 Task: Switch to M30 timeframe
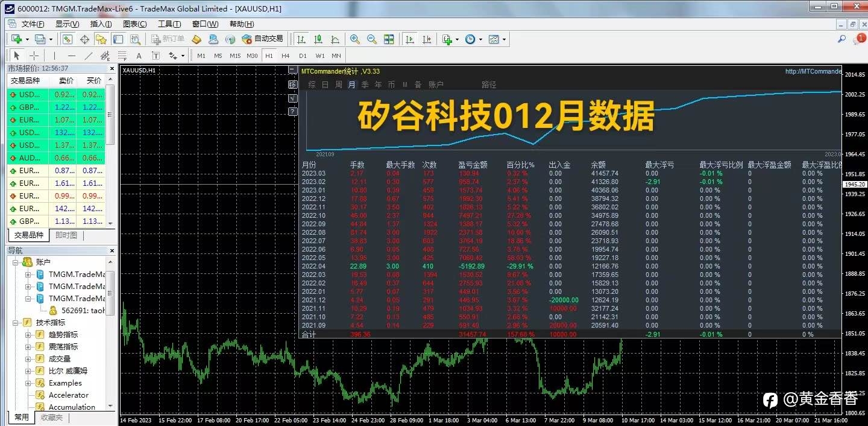coord(252,56)
